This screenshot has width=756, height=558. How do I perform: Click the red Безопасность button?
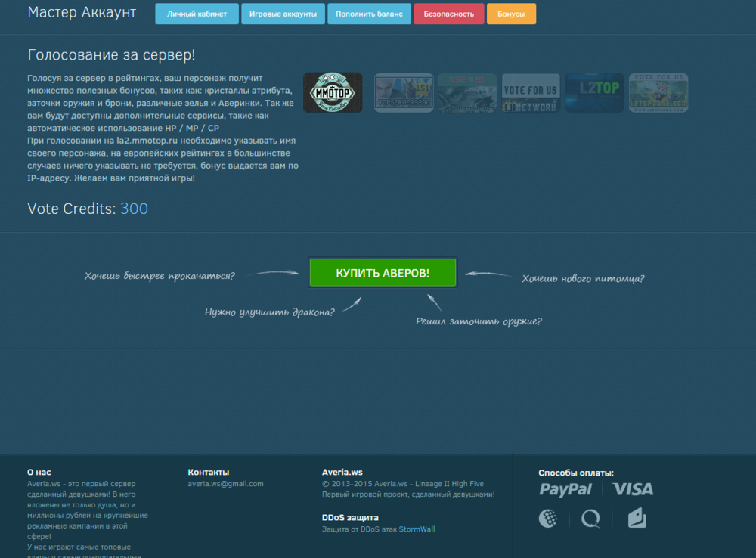point(449,14)
